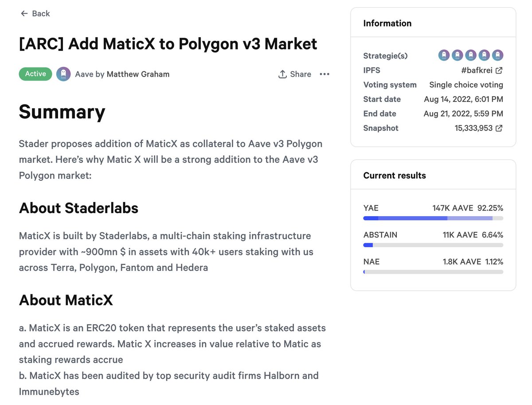Screen dimensions: 532x405
Task: Click Aug 14, 2022, 6:01 PM value
Action: pyautogui.click(x=463, y=99)
